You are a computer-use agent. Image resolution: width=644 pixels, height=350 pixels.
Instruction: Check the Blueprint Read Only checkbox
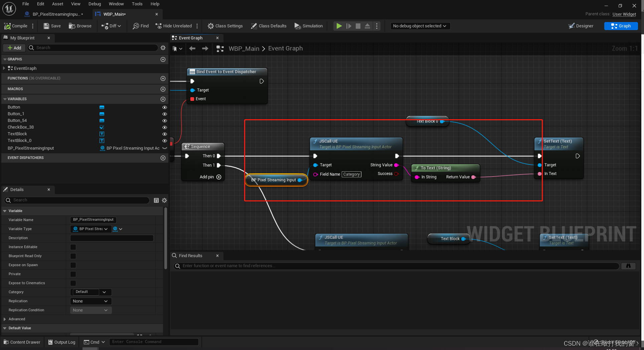pos(73,256)
